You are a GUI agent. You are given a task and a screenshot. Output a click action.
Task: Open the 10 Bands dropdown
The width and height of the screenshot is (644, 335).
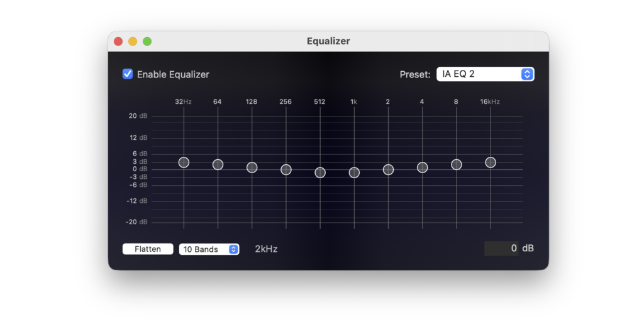tap(209, 249)
